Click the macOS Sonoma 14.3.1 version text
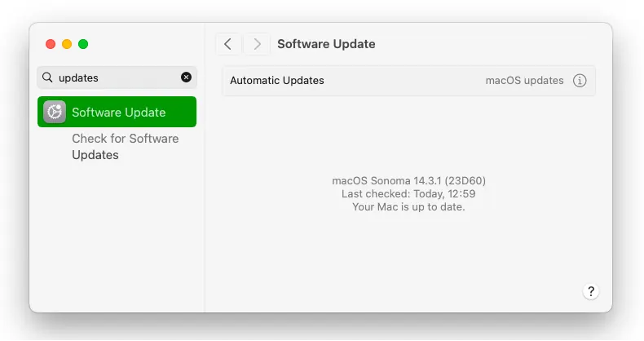This screenshot has height=341, width=644. click(x=408, y=180)
